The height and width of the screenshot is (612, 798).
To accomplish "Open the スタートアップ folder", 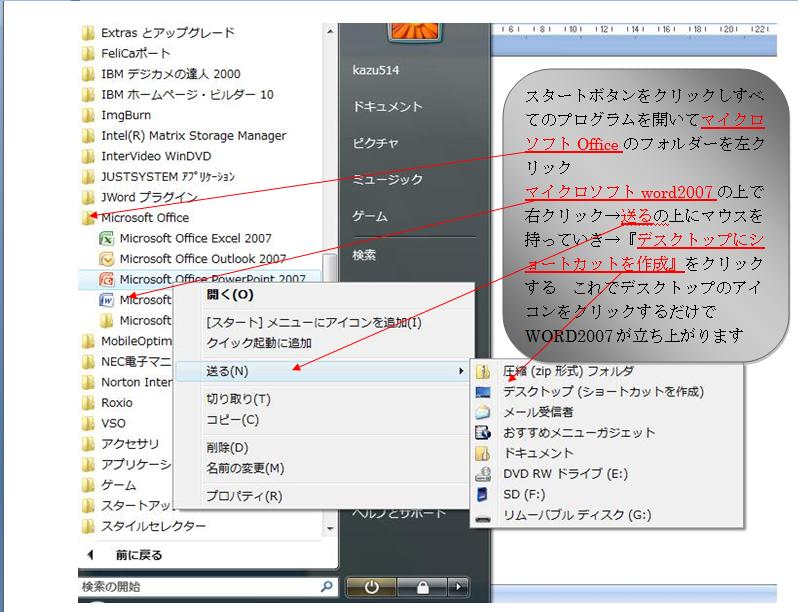I will 127,506.
